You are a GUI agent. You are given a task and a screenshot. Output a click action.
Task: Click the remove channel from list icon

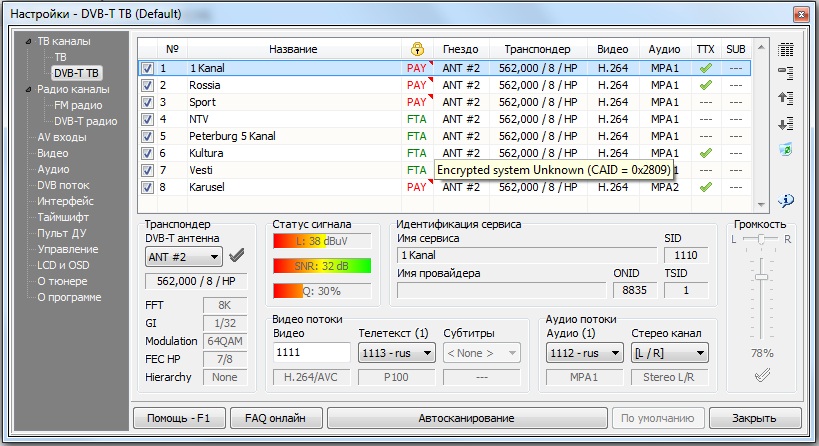pos(785,73)
